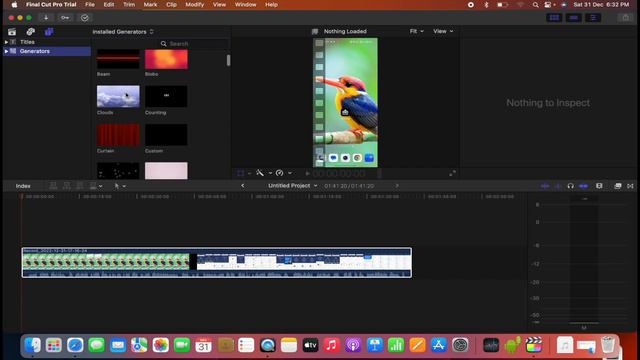Screen dimensions: 640x360
Task: Open the Clip menu
Action: click(x=171, y=4)
